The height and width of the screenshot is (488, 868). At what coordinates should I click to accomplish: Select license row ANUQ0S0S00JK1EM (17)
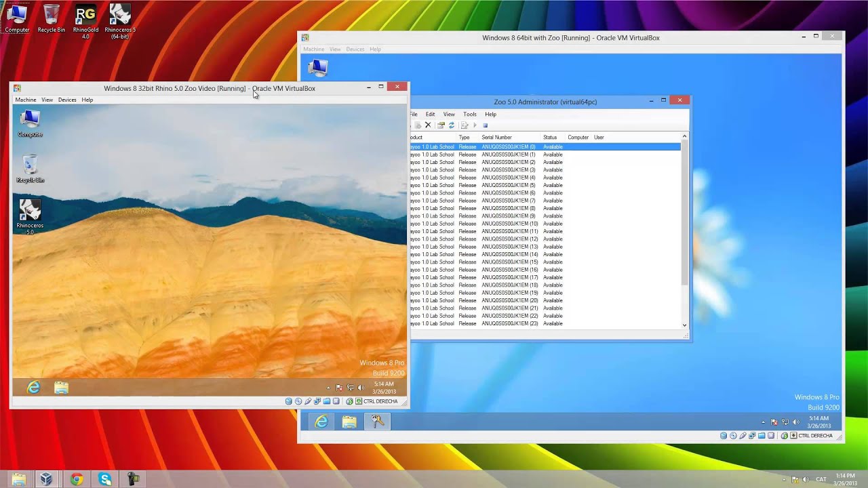[x=545, y=277]
